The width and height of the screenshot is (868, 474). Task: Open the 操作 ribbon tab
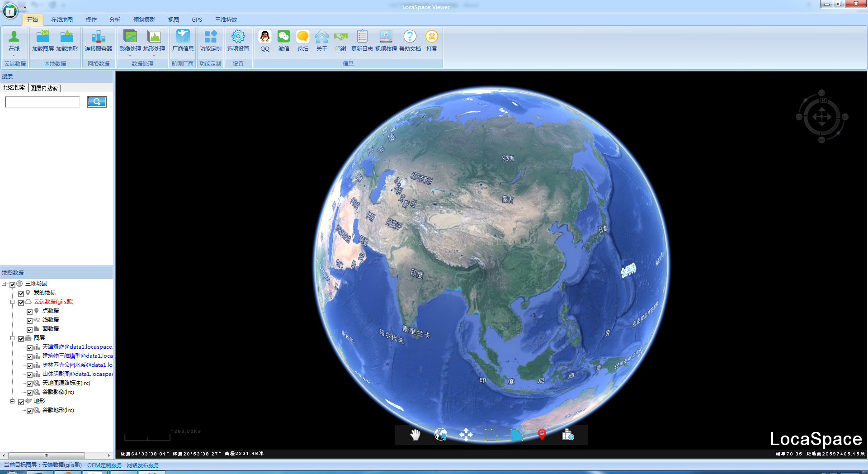91,20
